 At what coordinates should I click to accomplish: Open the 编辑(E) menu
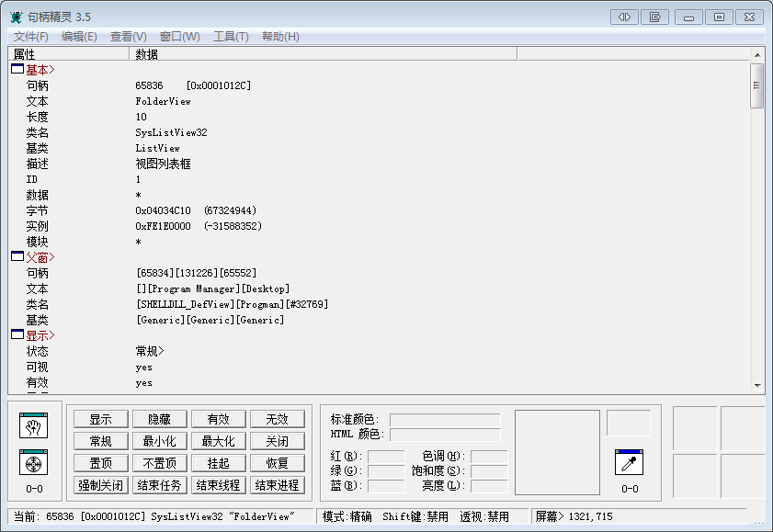pos(79,37)
